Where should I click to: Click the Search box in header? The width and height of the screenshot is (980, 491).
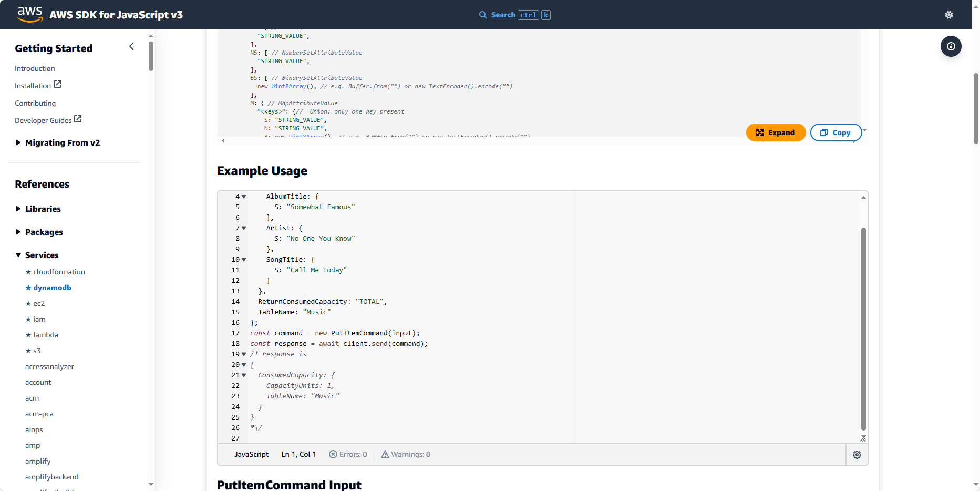pyautogui.click(x=514, y=15)
